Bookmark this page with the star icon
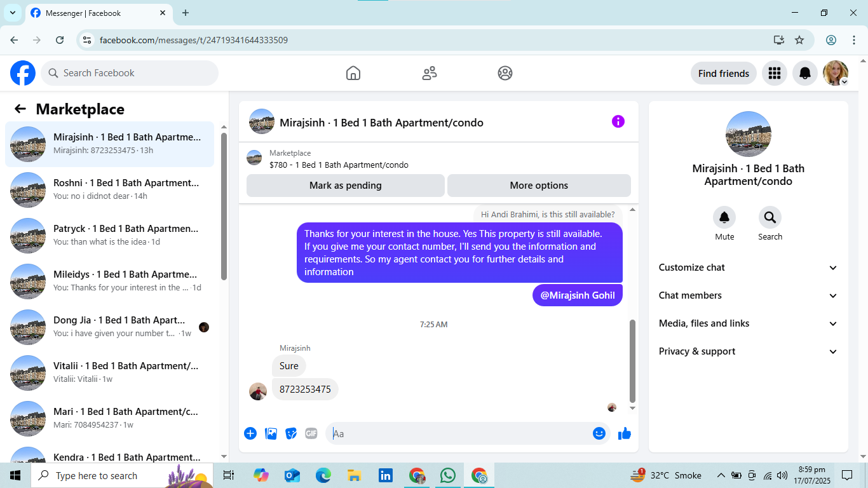Image resolution: width=868 pixels, height=488 pixels. click(x=799, y=40)
